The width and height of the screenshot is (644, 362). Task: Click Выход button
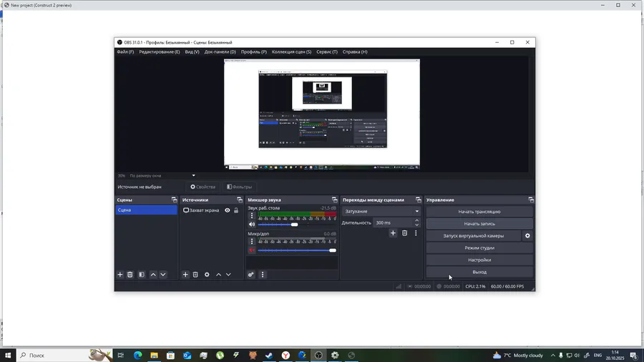479,272
